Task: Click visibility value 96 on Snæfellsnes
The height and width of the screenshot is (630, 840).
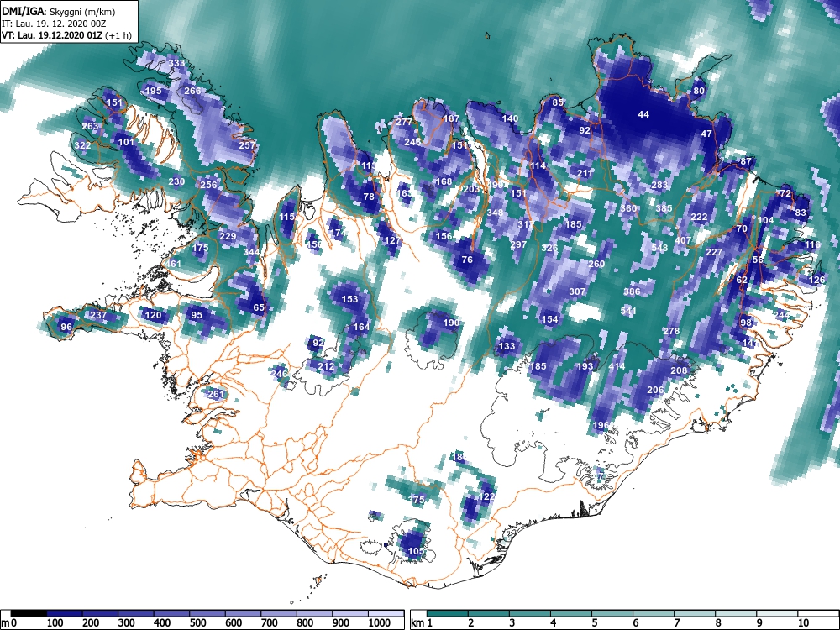Action: click(x=66, y=326)
